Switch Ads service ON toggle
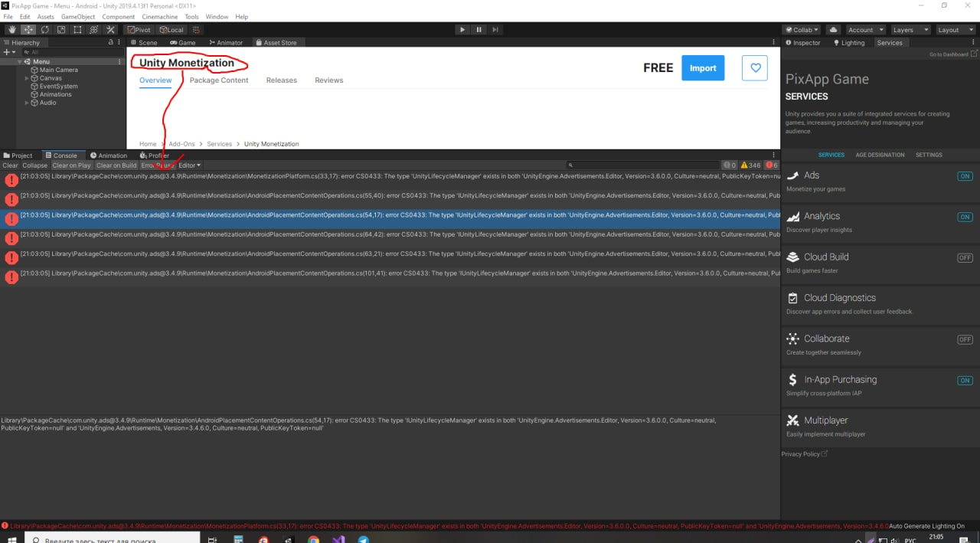This screenshot has height=543, width=980. click(965, 176)
